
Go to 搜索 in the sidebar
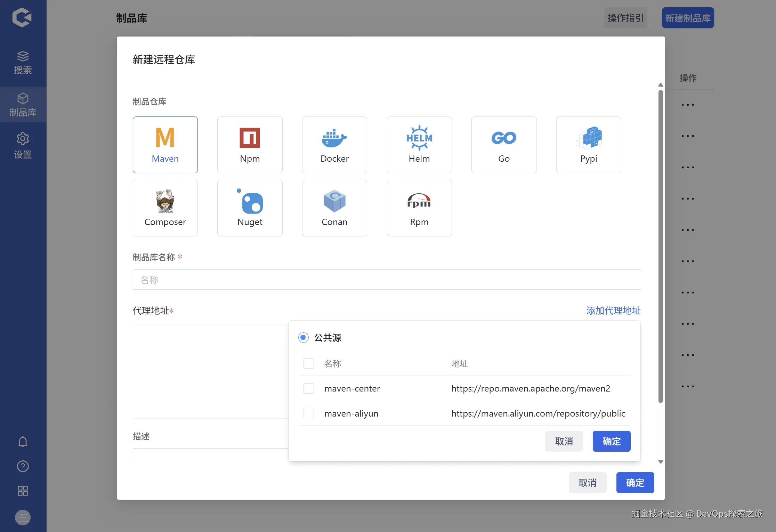(23, 63)
